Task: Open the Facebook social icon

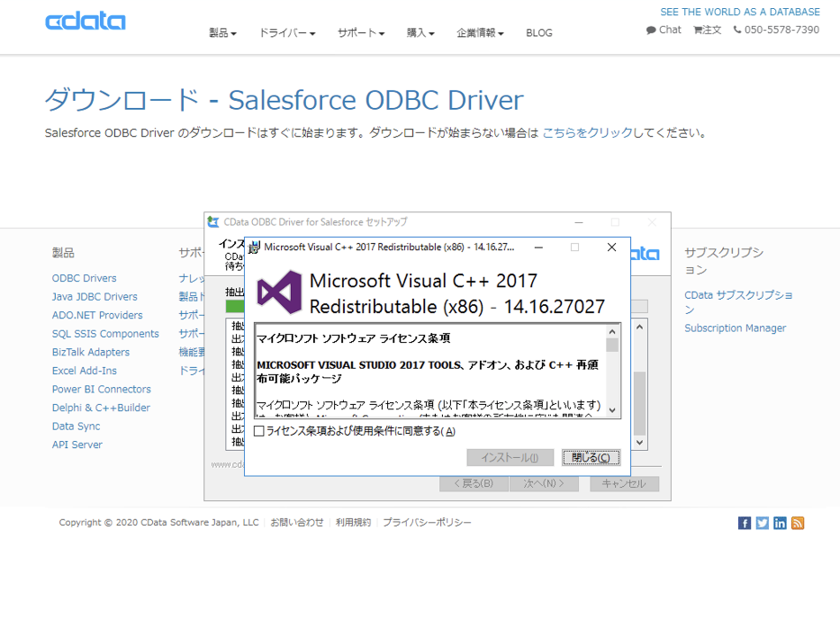Action: coord(744,523)
